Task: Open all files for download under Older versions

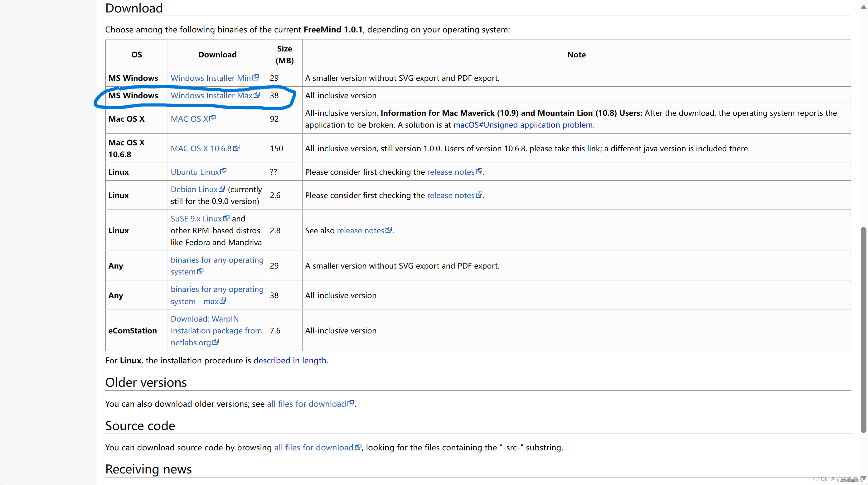Action: click(x=306, y=404)
